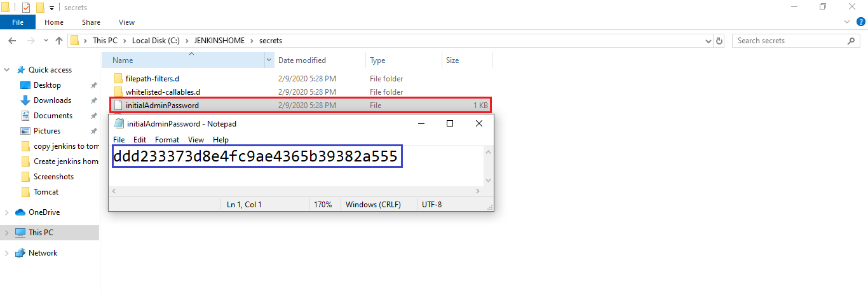Go up one folder level arrow
This screenshot has height=295, width=868.
[59, 41]
